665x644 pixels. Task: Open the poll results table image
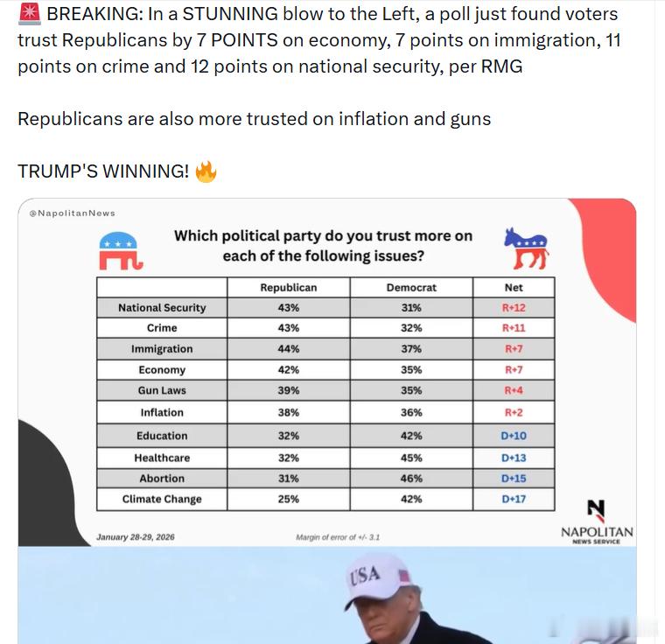[x=327, y=372]
